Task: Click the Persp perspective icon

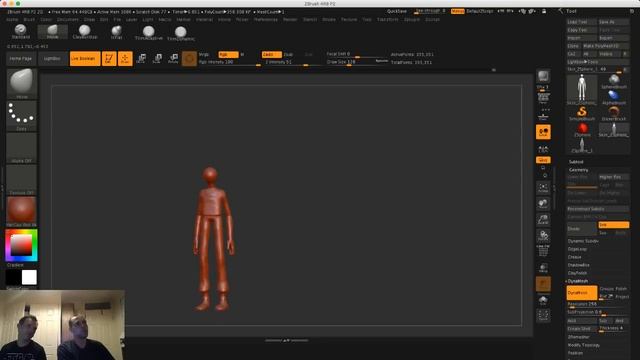Action: coord(543,98)
